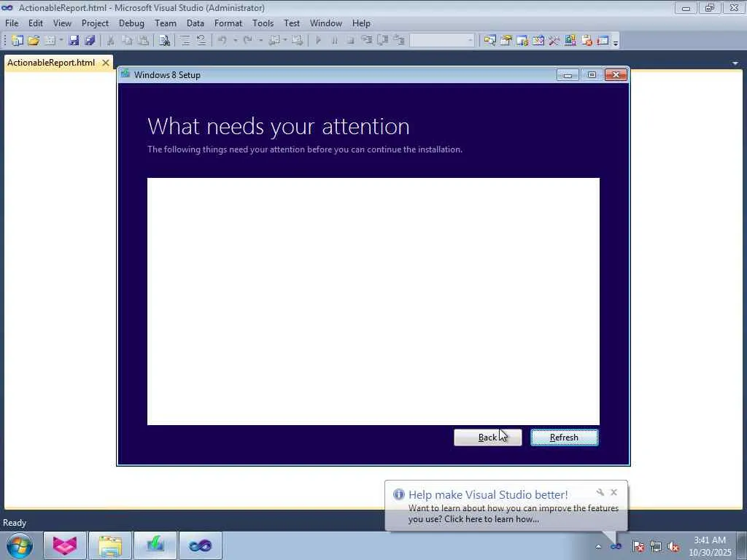Image resolution: width=747 pixels, height=560 pixels.
Task: Click the Windows 8 Setup title bar icon
Action: [125, 74]
